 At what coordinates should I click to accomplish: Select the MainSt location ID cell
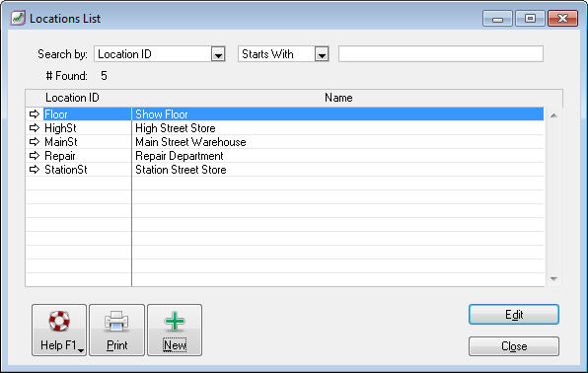87,142
